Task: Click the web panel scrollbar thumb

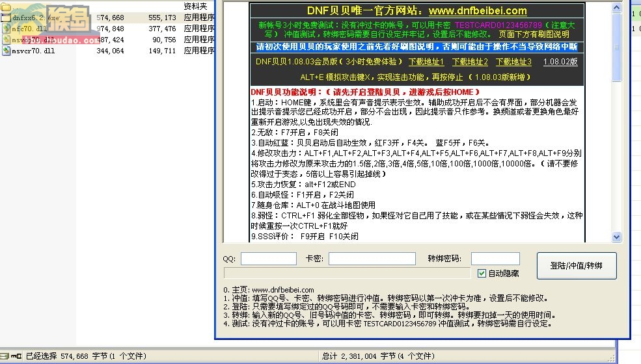Action: point(616,47)
